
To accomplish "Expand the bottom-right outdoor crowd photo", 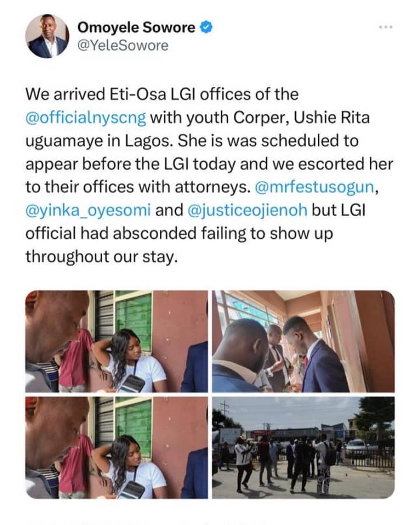I will pos(303,448).
